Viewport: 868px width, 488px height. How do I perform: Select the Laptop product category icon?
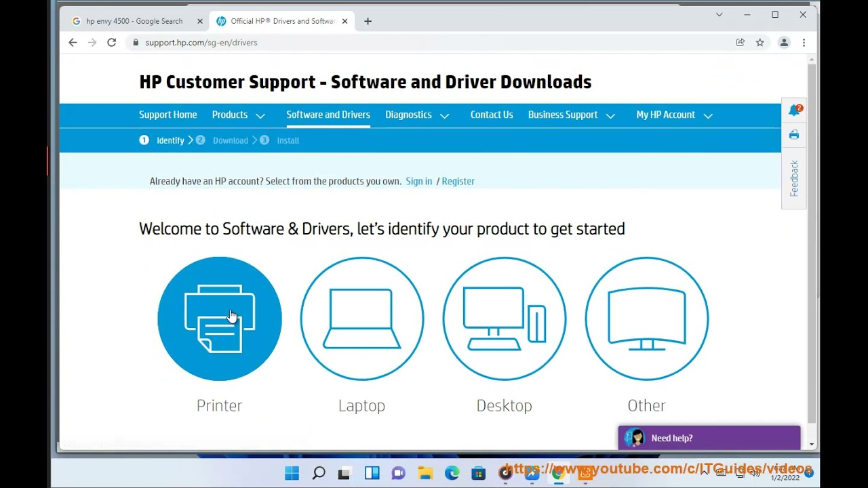pos(362,319)
